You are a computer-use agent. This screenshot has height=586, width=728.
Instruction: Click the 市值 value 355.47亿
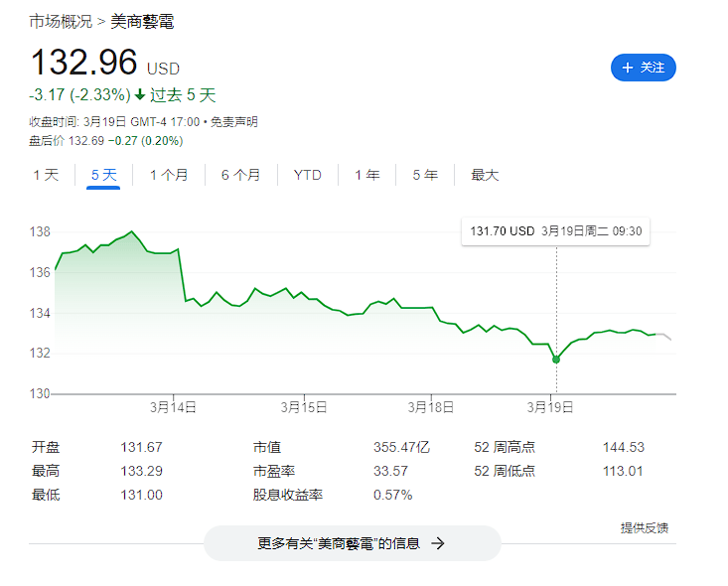pyautogui.click(x=401, y=447)
